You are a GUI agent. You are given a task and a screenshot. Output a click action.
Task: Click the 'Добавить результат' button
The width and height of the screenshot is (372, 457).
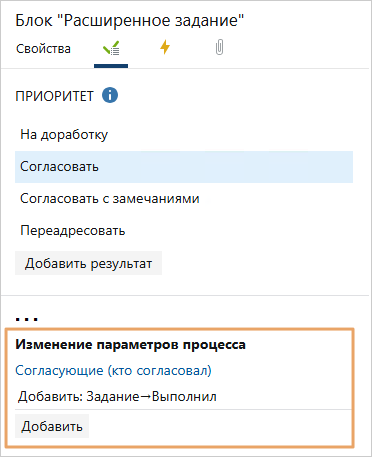[88, 263]
